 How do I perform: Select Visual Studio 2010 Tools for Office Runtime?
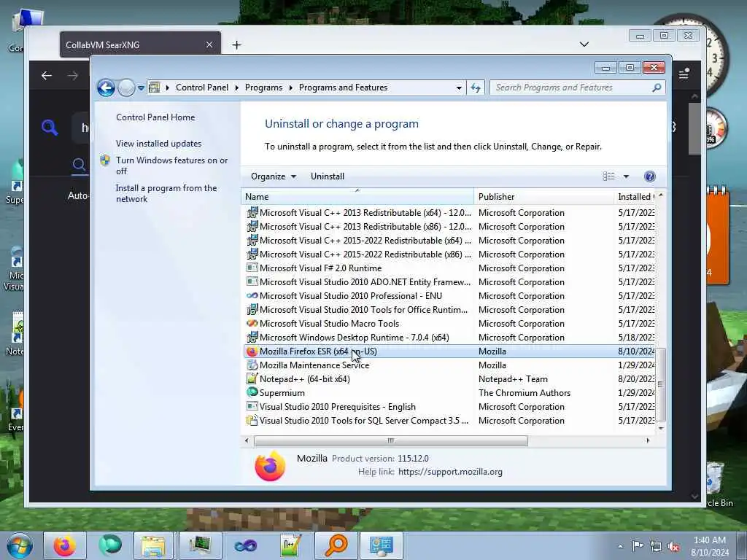tap(449, 309)
